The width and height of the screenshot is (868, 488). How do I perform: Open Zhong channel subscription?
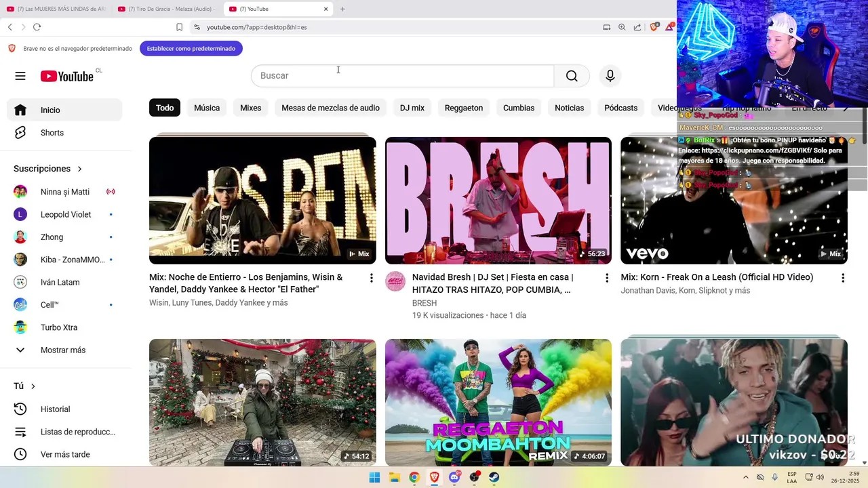coord(64,237)
